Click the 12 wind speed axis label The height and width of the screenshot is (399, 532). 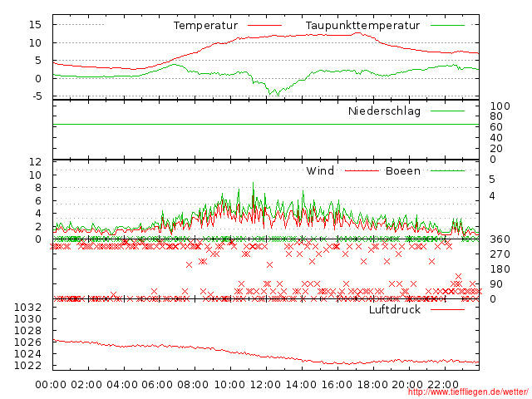[x=35, y=162]
